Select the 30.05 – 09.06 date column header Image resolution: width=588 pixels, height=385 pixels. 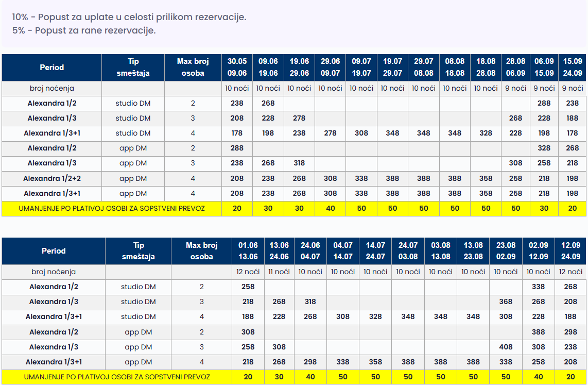[x=237, y=68]
